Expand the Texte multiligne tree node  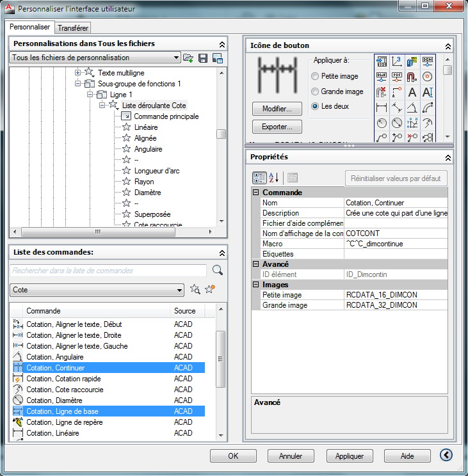pos(78,73)
